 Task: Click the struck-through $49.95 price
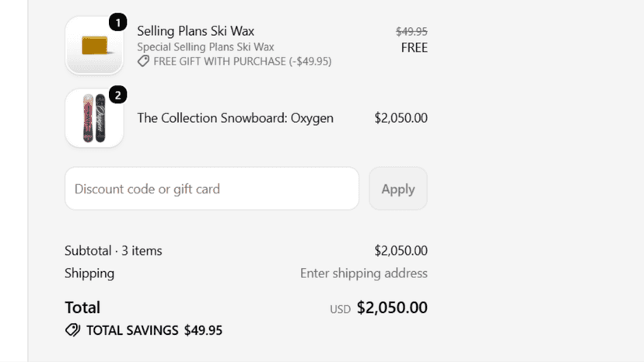click(x=411, y=31)
